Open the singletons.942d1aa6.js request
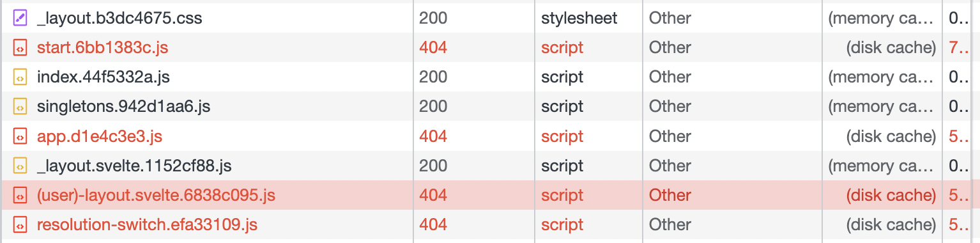 tap(123, 107)
